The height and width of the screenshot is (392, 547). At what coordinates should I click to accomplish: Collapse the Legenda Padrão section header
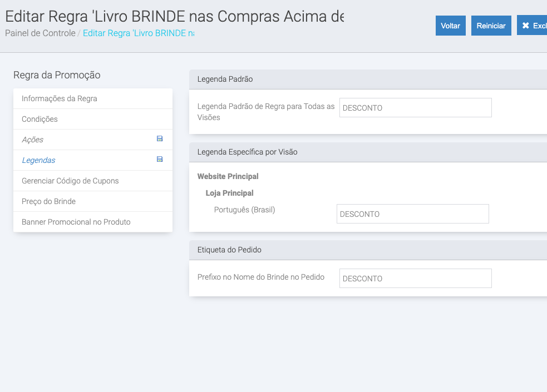367,80
